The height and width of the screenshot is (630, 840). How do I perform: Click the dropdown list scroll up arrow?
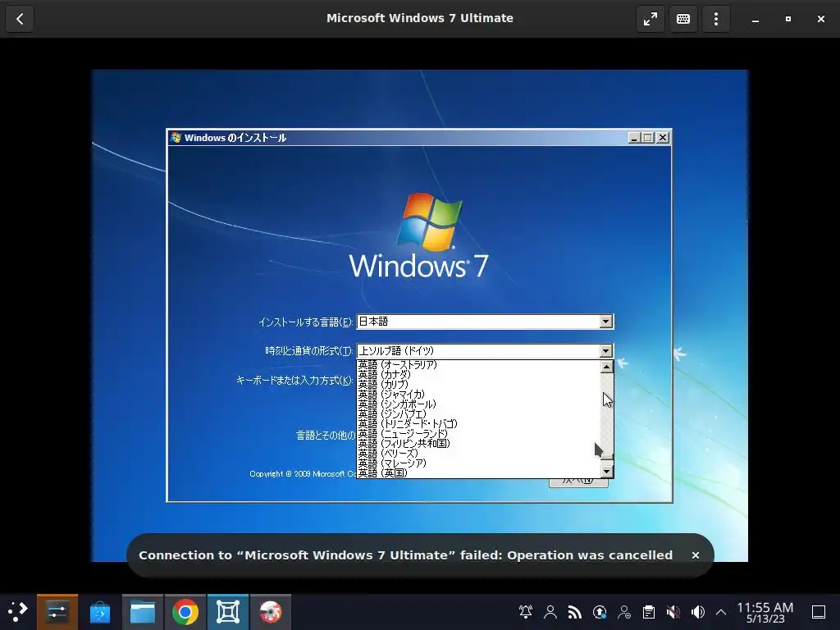tap(606, 367)
